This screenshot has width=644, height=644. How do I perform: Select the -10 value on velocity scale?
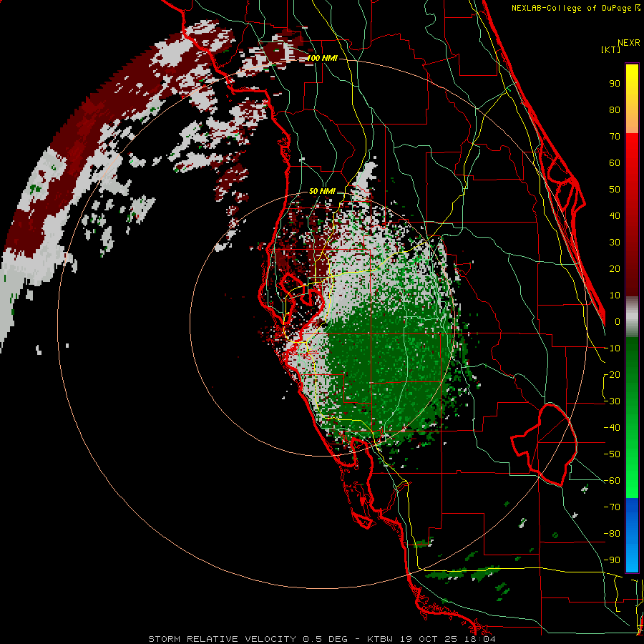click(612, 348)
